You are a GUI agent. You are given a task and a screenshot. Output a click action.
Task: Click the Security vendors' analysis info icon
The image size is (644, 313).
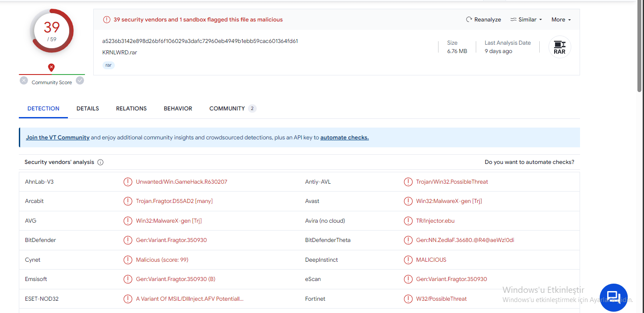coord(100,162)
